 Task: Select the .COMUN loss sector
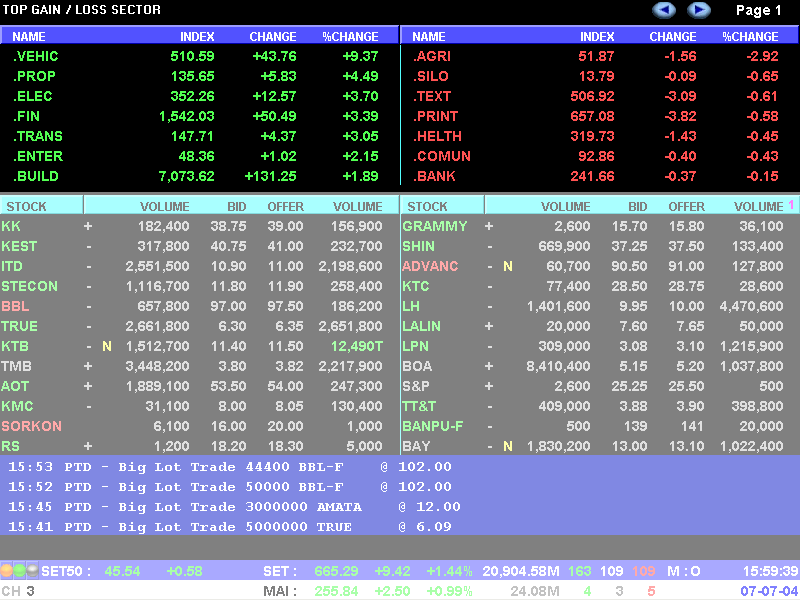(x=442, y=156)
